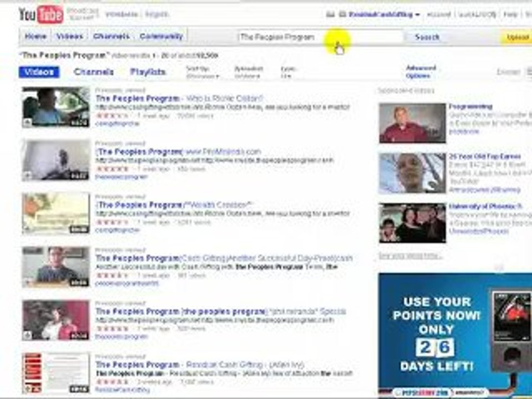Open the phil miranda Special video thumbnail

pos(56,320)
